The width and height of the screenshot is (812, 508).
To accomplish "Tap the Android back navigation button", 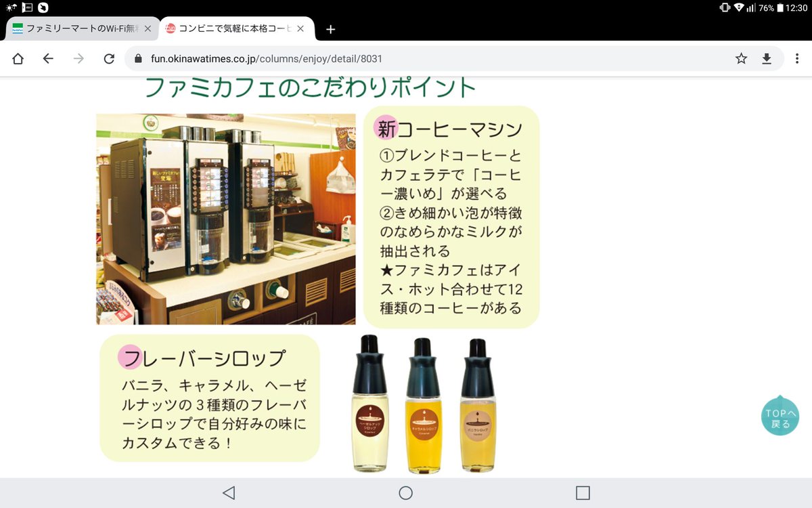I will point(229,492).
